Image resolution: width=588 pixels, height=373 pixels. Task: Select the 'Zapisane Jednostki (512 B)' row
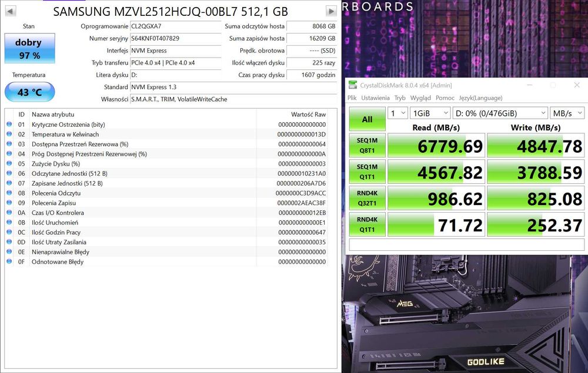coord(166,183)
